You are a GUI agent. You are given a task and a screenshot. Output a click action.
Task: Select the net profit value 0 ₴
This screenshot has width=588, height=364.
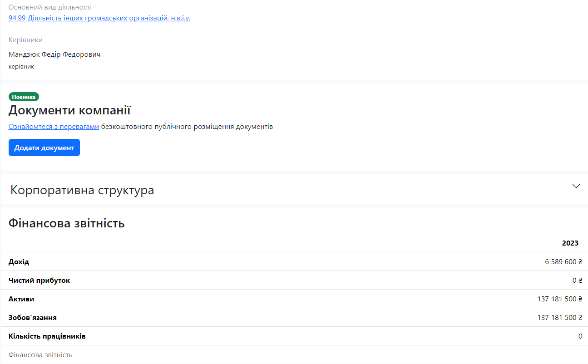coord(577,280)
